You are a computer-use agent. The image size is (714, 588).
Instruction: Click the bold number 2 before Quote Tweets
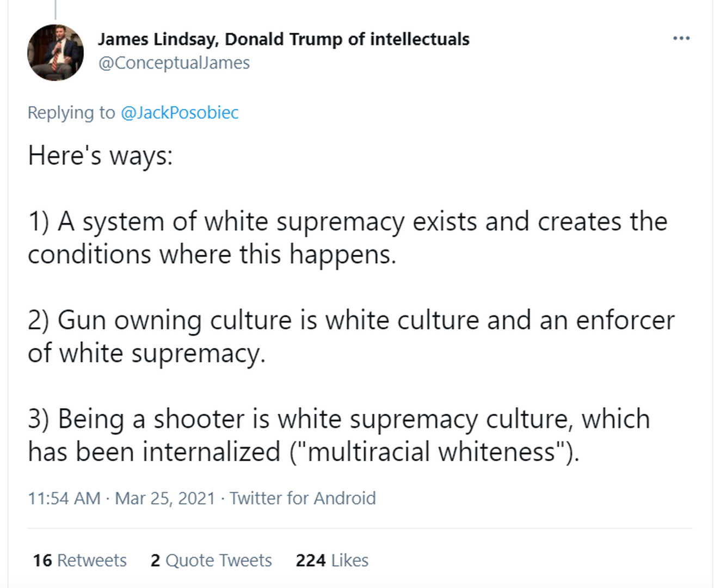[156, 560]
